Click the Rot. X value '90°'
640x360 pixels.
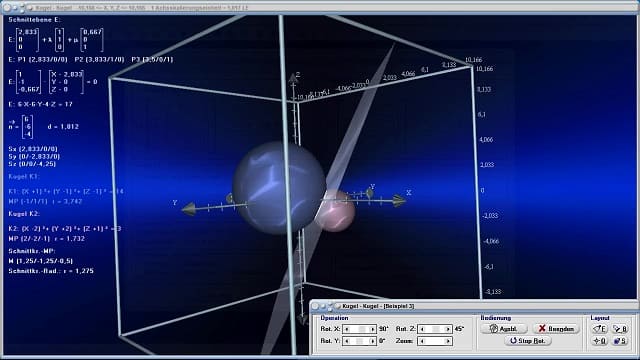point(383,329)
